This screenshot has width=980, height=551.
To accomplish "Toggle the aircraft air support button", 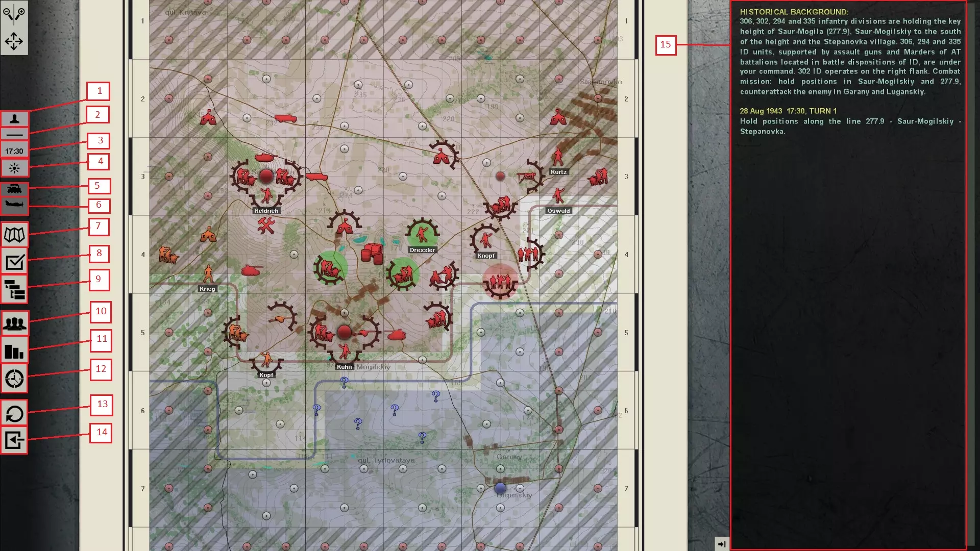I will pyautogui.click(x=14, y=205).
